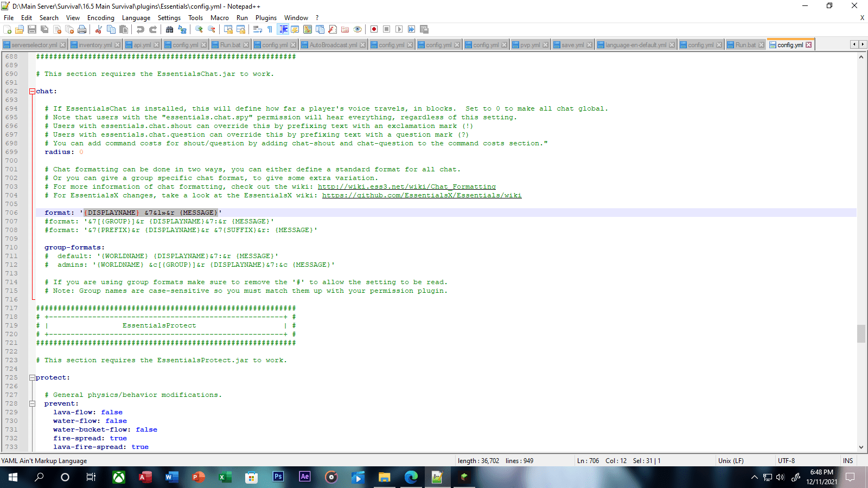The height and width of the screenshot is (488, 868).
Task: Open the Language menu
Action: (136, 18)
